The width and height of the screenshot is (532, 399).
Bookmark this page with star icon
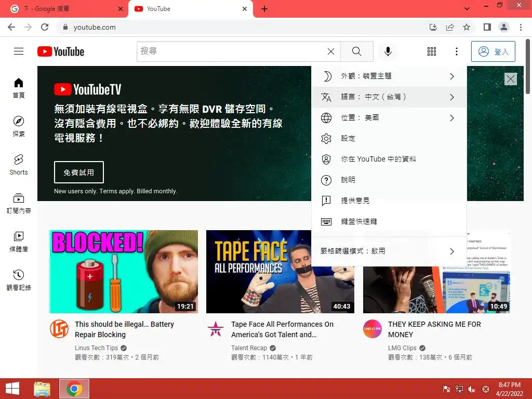point(467,27)
